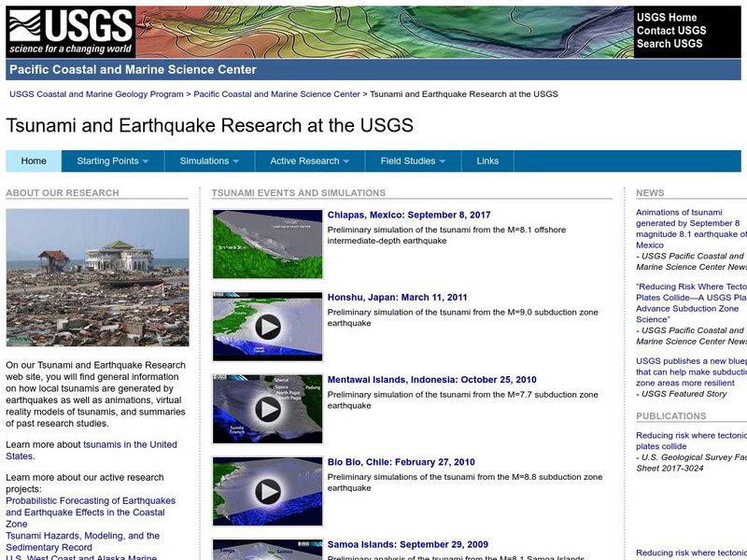Expand the Starting Points dropdown menu
The height and width of the screenshot is (560, 747).
tap(113, 161)
